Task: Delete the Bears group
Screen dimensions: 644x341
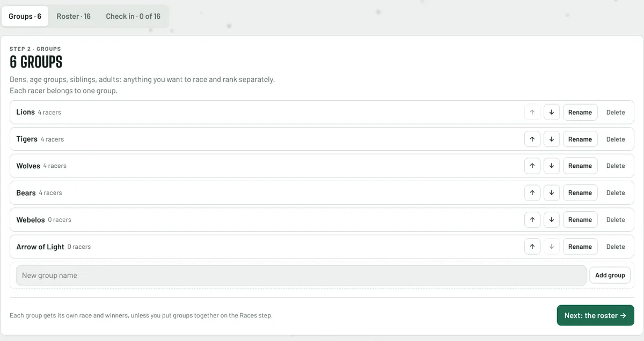Action: [616, 192]
